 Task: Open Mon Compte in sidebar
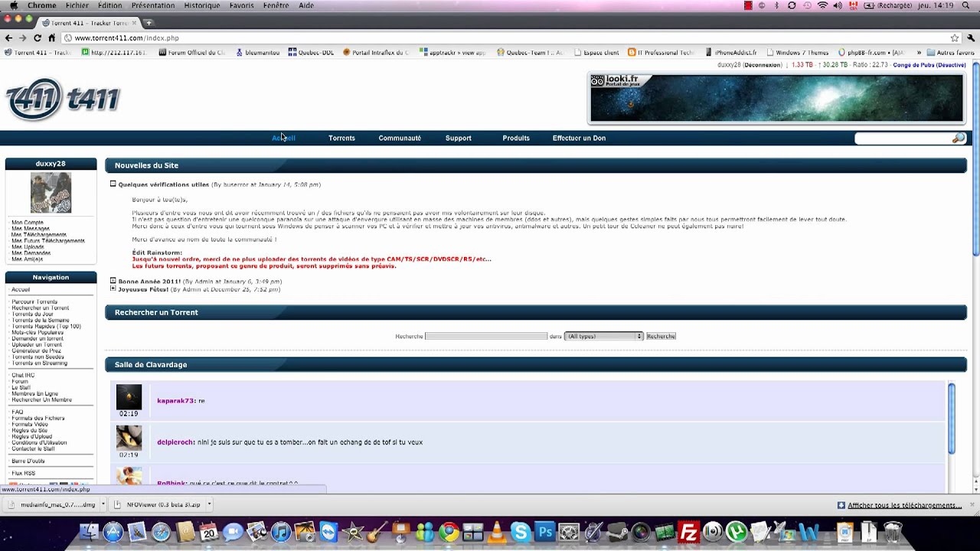(28, 223)
